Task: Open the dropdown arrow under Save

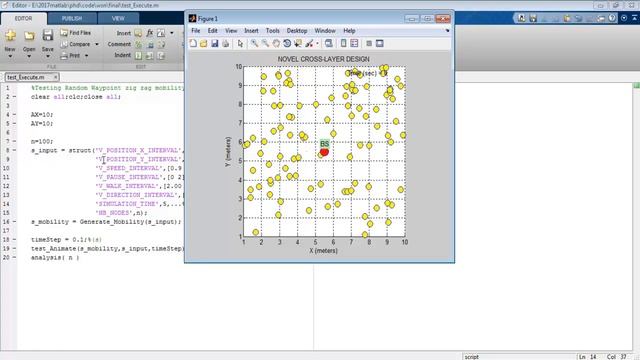Action: [x=48, y=56]
